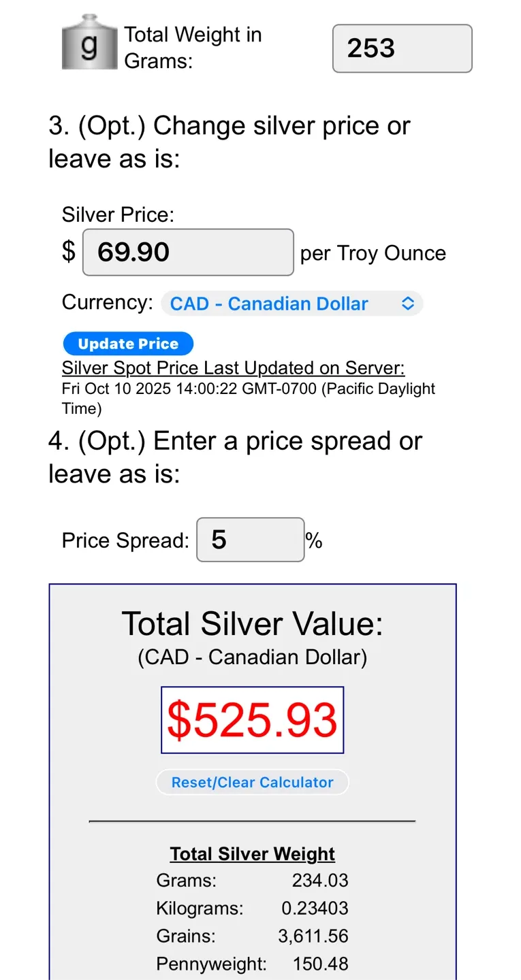This screenshot has height=980, width=521.
Task: Click the per Troy Ounce label
Action: 373,253
